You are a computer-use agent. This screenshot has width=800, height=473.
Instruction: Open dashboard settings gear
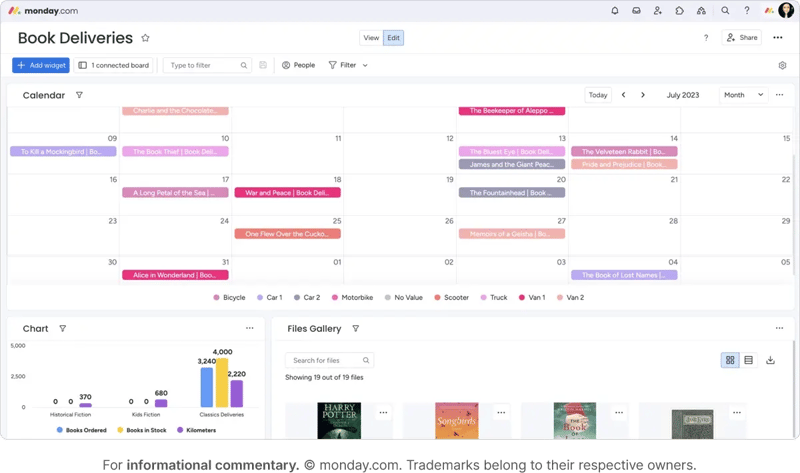(x=782, y=65)
